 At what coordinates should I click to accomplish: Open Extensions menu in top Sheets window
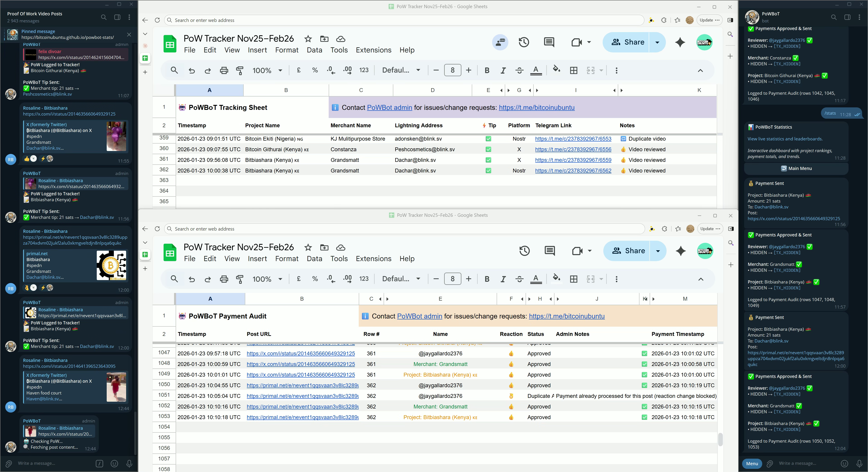(373, 50)
